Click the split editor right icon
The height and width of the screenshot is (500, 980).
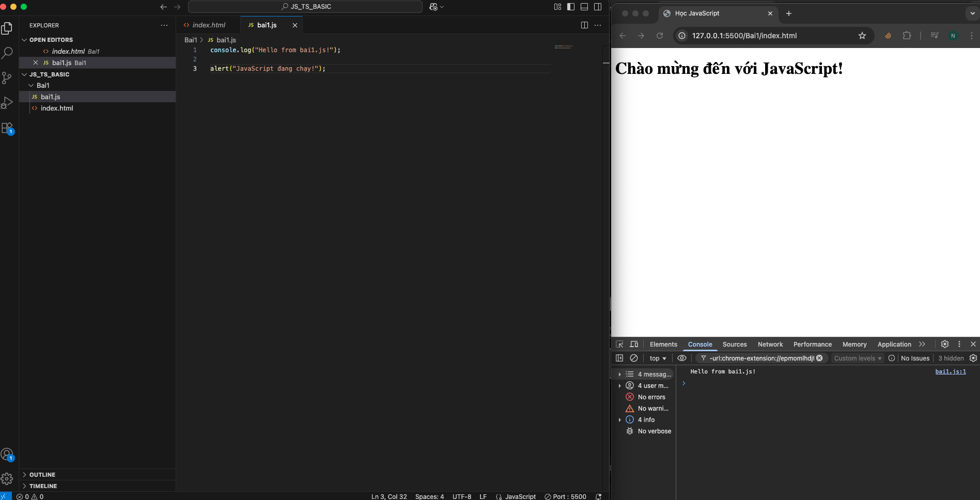(x=584, y=25)
